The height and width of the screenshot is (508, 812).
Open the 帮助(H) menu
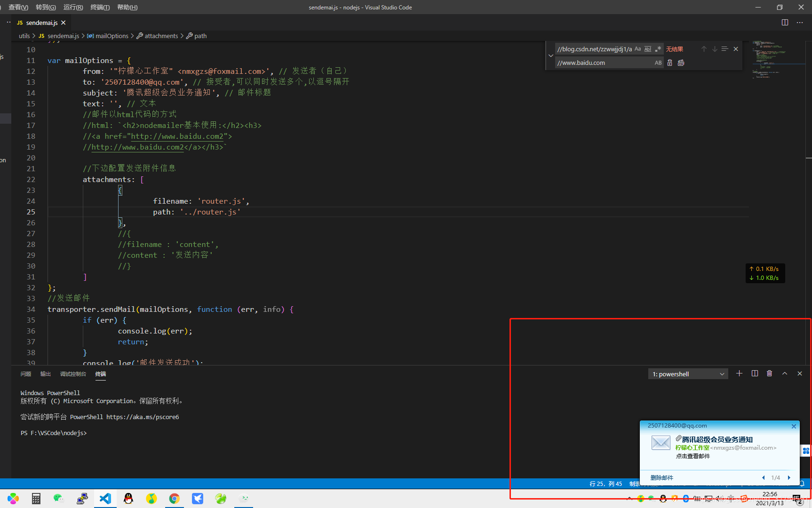click(127, 7)
